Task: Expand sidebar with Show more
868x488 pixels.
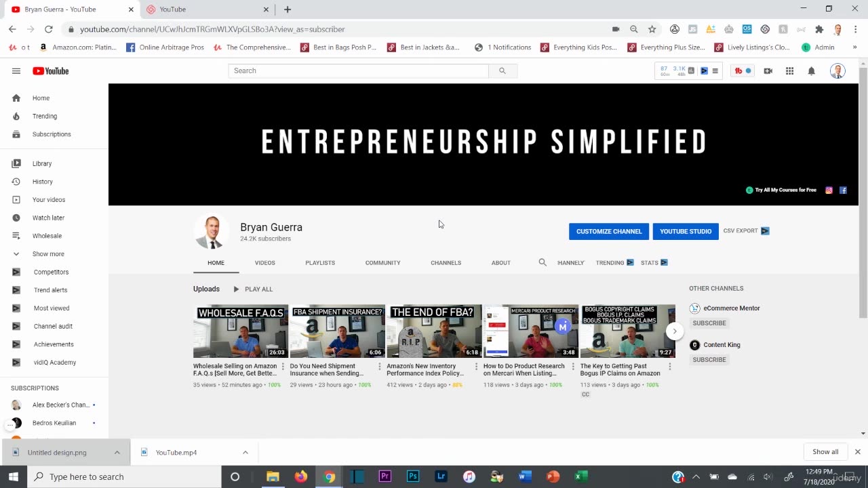Action: coord(48,254)
